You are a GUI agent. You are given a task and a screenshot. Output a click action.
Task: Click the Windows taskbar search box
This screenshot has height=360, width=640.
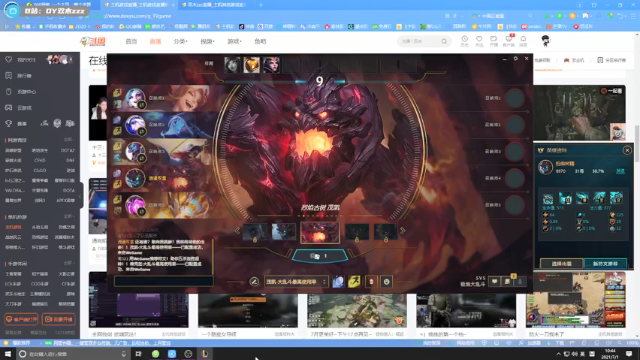[x=73, y=354]
